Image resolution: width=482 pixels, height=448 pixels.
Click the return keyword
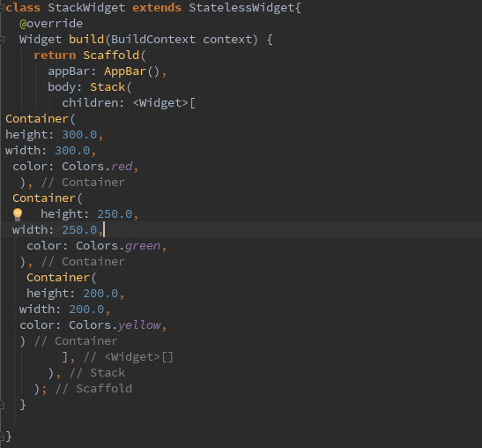tap(55, 56)
